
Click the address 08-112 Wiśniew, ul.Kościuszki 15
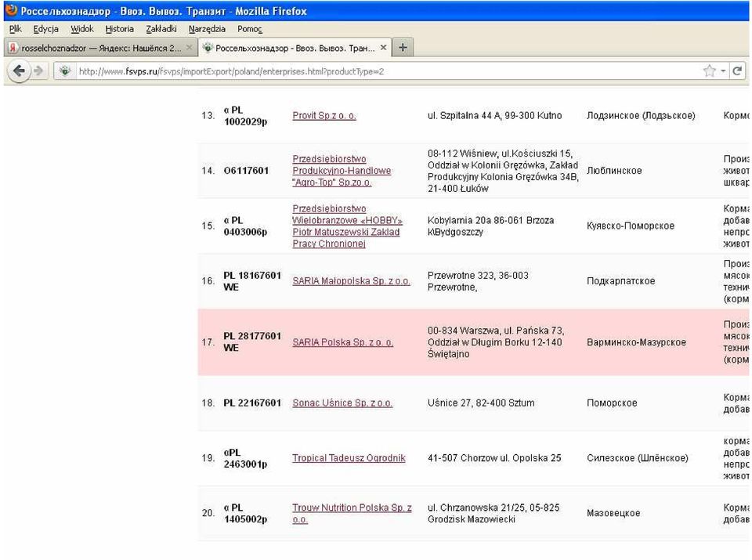(503, 171)
